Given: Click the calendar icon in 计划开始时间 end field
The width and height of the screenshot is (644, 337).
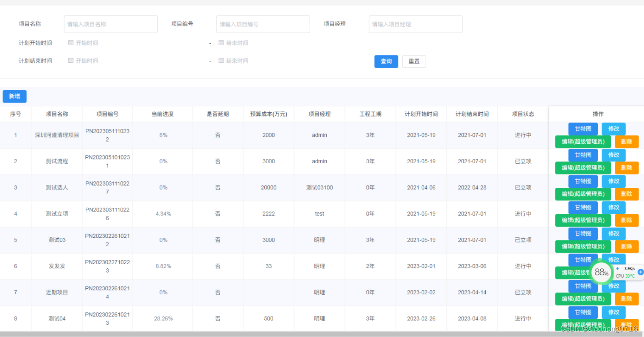Looking at the screenshot, I should coord(221,42).
